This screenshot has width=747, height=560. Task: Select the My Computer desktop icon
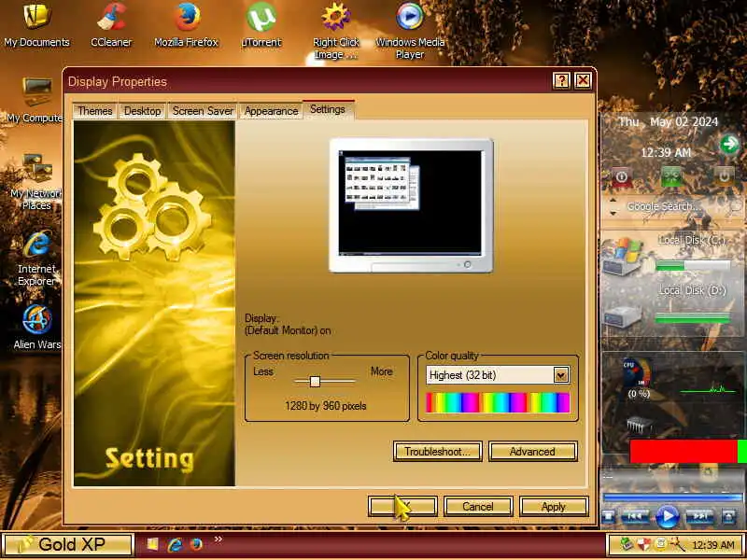(35, 99)
